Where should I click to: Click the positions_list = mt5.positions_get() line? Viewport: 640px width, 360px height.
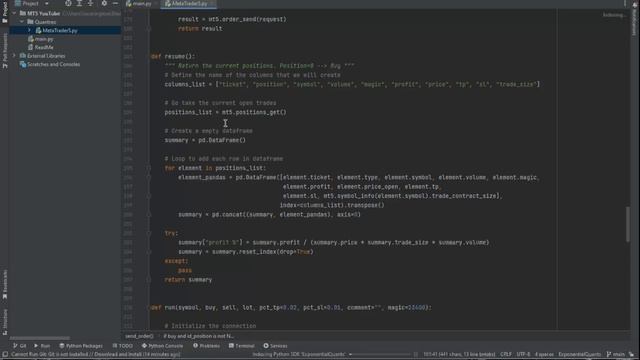pos(225,112)
